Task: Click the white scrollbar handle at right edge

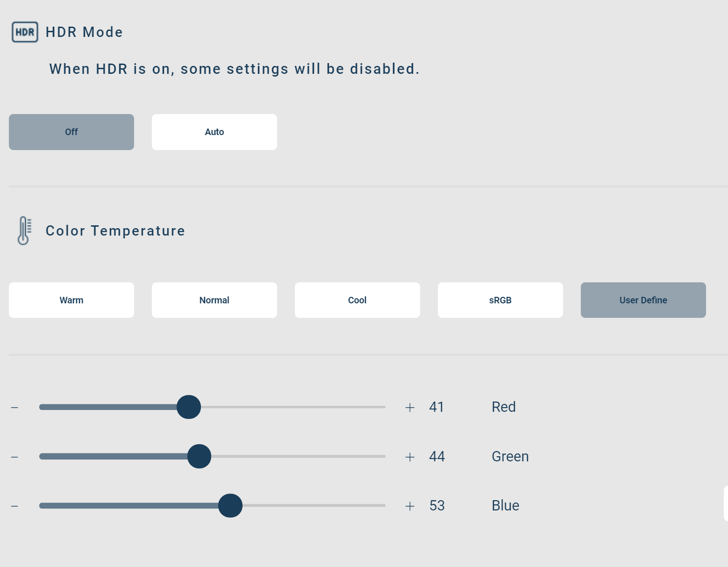Action: (x=726, y=503)
